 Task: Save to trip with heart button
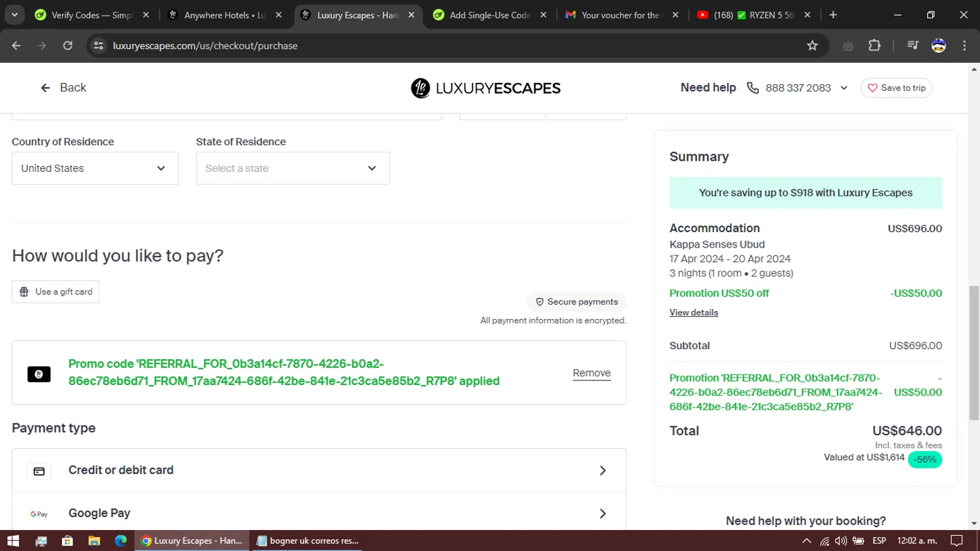tap(896, 88)
